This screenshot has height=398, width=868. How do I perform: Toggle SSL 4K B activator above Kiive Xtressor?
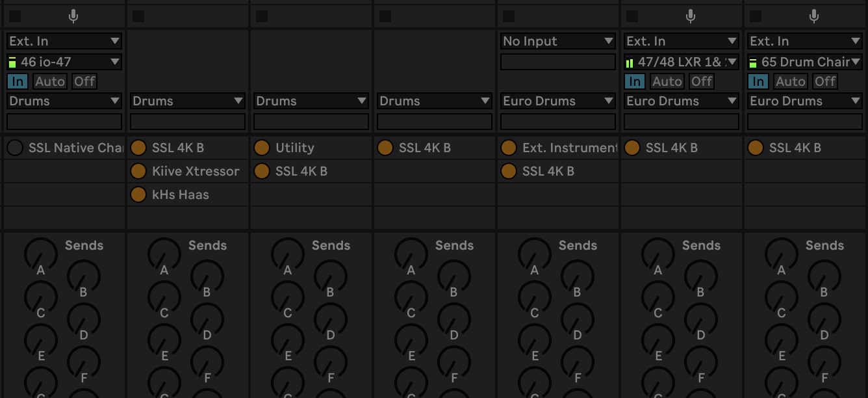pos(138,148)
